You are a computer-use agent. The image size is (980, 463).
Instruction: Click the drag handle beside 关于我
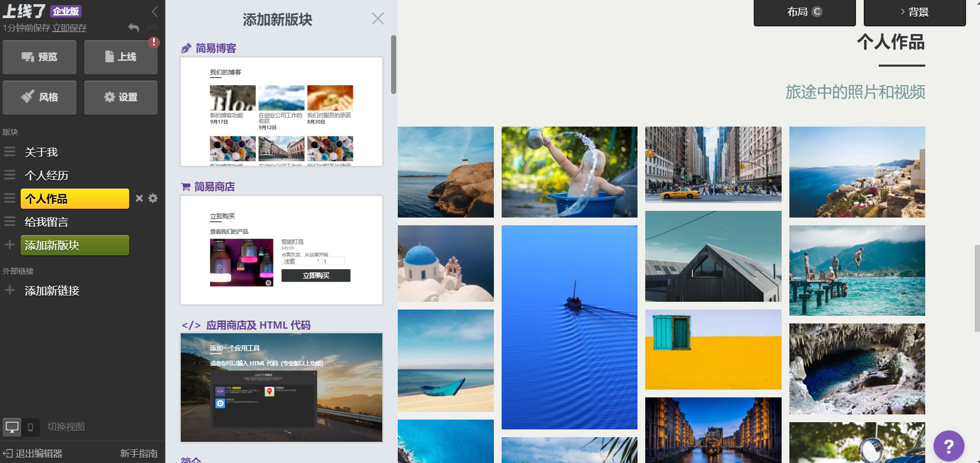point(10,152)
